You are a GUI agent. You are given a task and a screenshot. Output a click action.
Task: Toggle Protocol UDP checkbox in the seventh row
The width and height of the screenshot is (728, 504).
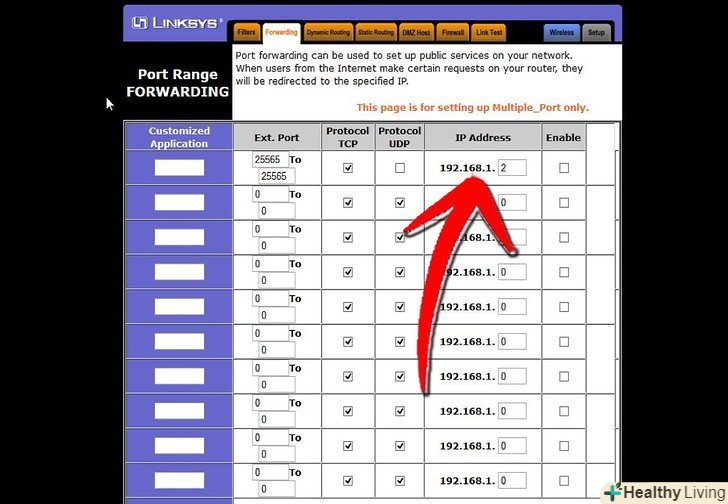tap(400, 377)
